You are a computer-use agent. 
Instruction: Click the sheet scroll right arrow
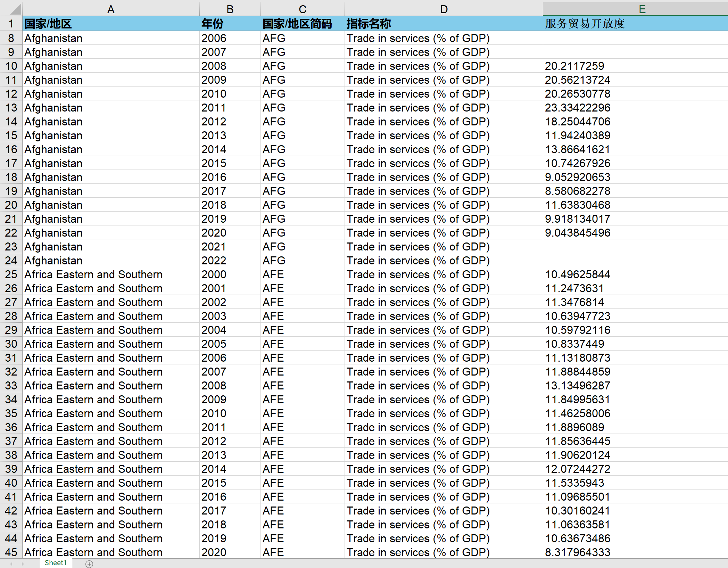point(23,564)
